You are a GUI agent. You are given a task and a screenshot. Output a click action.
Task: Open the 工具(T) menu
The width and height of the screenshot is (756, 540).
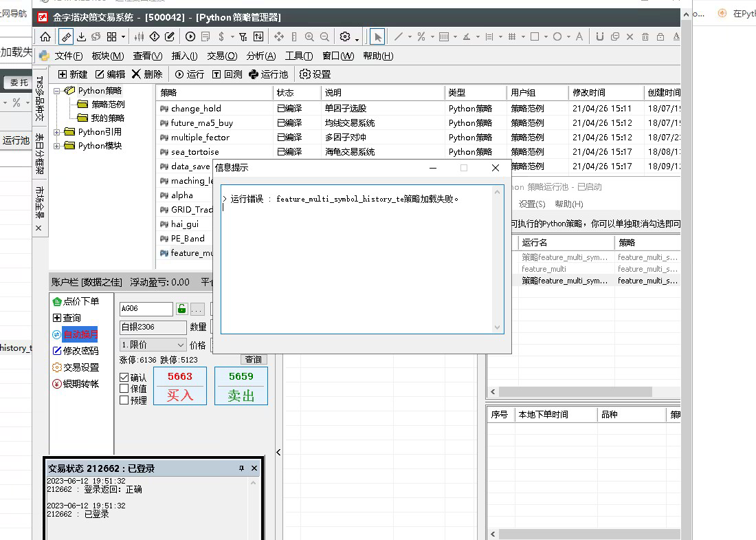(x=299, y=56)
